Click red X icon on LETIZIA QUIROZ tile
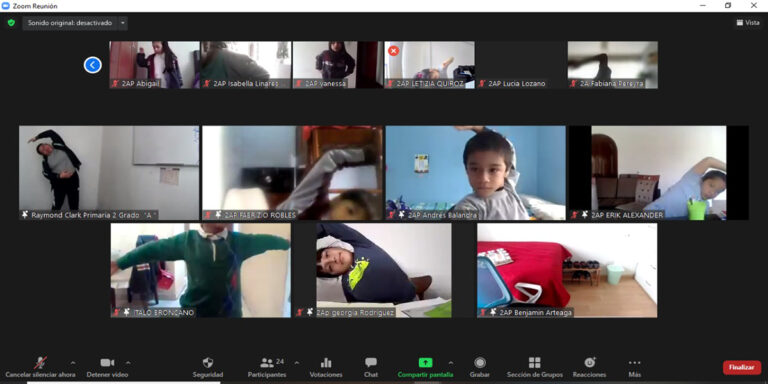 (x=393, y=50)
